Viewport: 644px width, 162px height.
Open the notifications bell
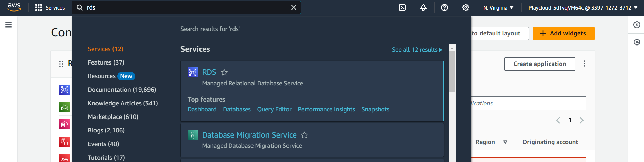coord(423,7)
